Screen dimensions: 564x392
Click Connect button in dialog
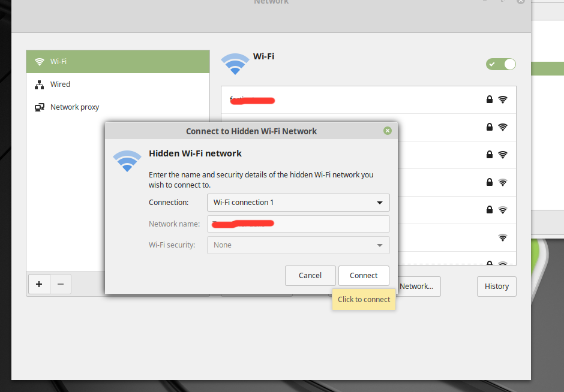[364, 276]
